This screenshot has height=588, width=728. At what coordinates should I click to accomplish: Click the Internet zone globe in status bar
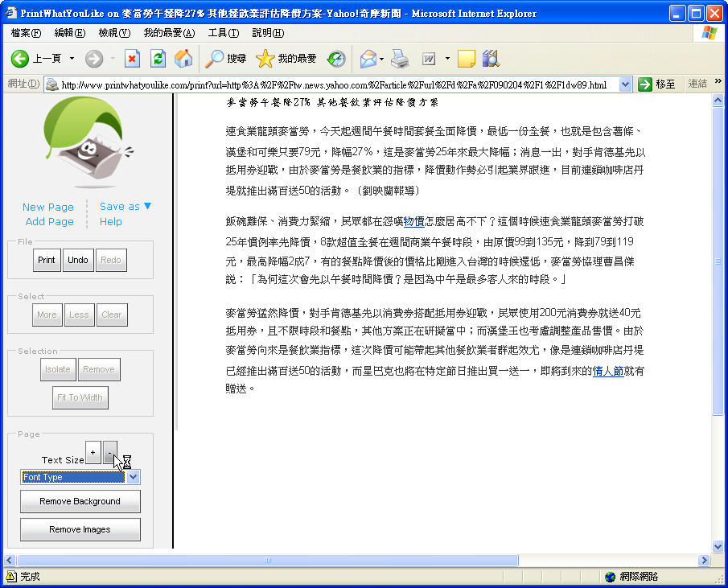pyautogui.click(x=610, y=577)
